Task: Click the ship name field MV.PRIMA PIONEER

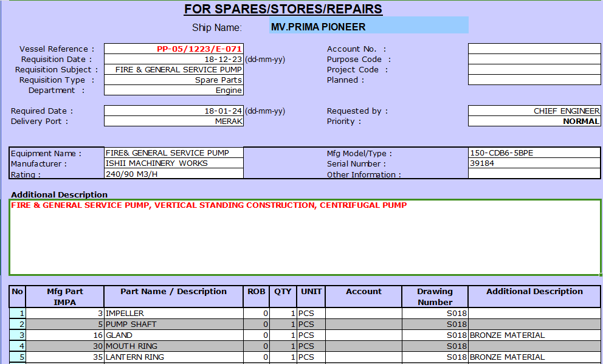Action: (368, 27)
